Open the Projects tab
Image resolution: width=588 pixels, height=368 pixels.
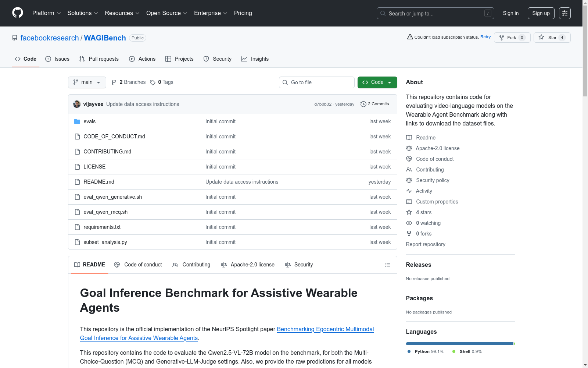click(179, 59)
